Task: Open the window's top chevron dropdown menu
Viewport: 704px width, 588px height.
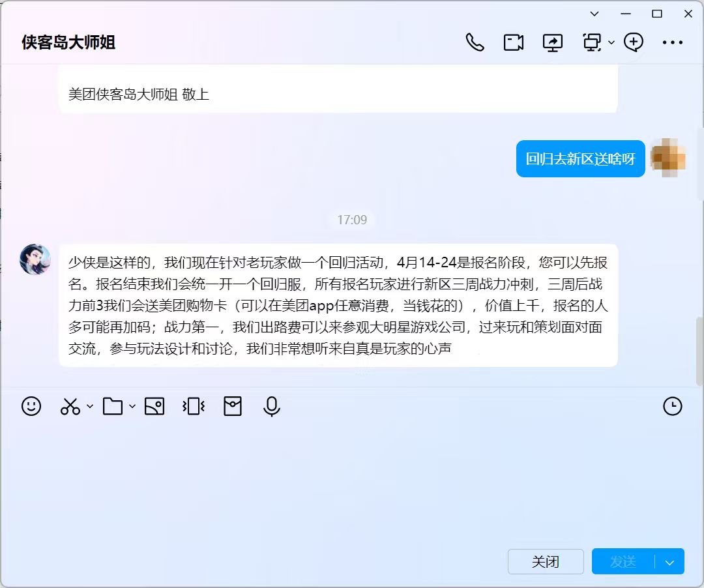Action: point(594,14)
